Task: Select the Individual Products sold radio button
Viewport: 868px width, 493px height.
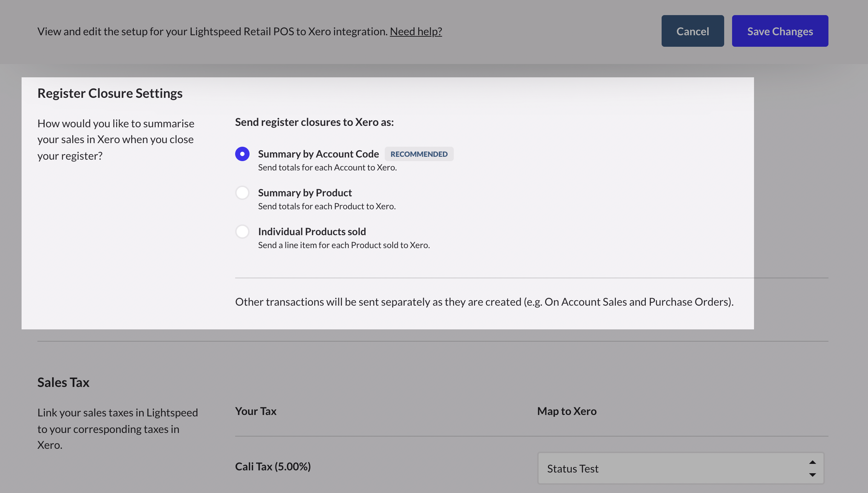Action: coord(242,232)
